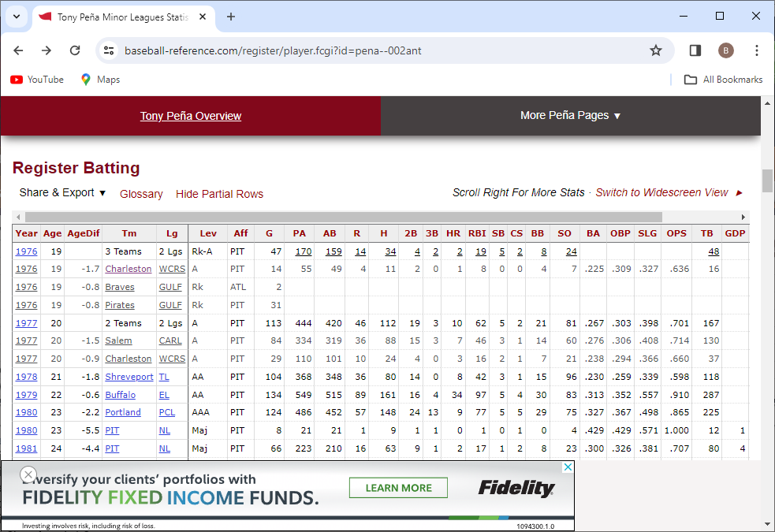
Task: Click Hide Partial Rows
Action: [x=219, y=194]
